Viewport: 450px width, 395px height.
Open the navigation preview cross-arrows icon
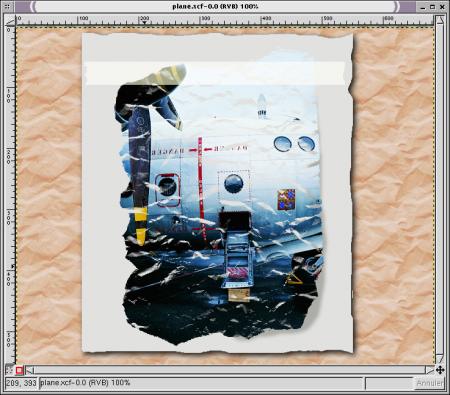(x=440, y=370)
